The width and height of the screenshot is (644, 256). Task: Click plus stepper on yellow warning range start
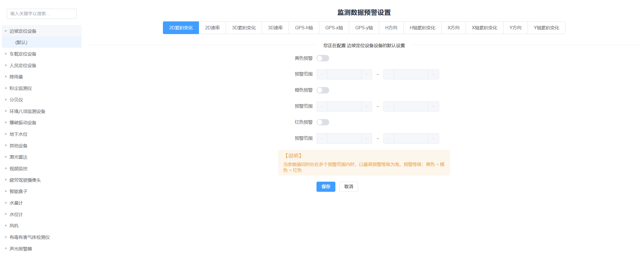[x=367, y=74]
